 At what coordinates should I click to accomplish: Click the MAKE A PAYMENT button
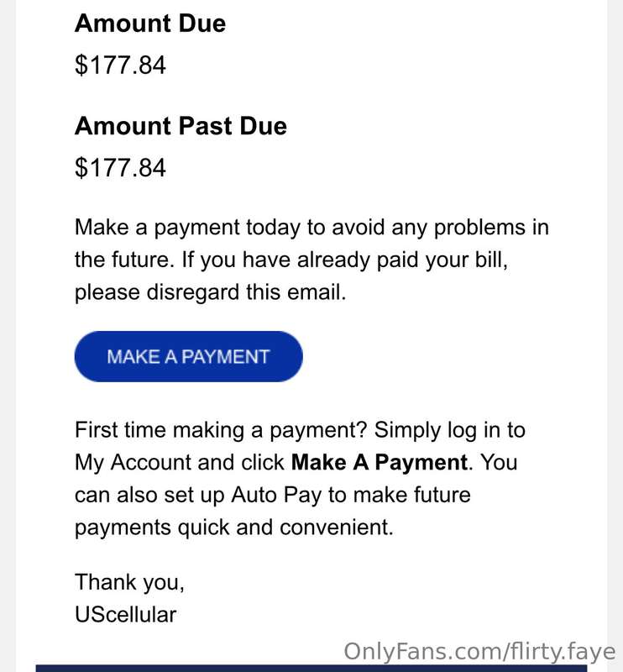(189, 356)
